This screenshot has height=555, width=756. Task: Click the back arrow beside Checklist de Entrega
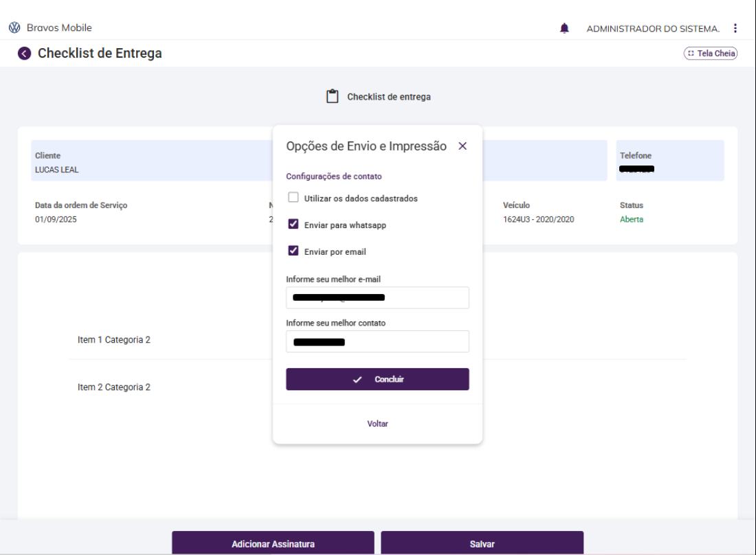[25, 54]
